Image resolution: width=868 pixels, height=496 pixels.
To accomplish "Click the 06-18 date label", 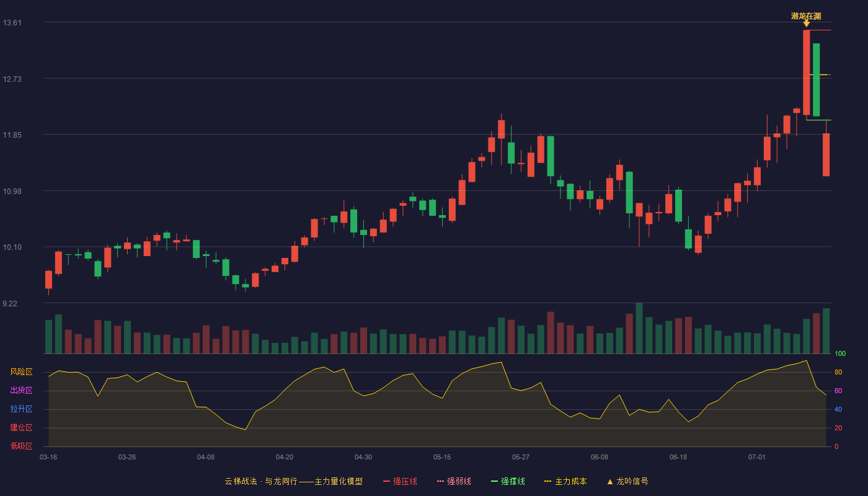I will coord(678,457).
